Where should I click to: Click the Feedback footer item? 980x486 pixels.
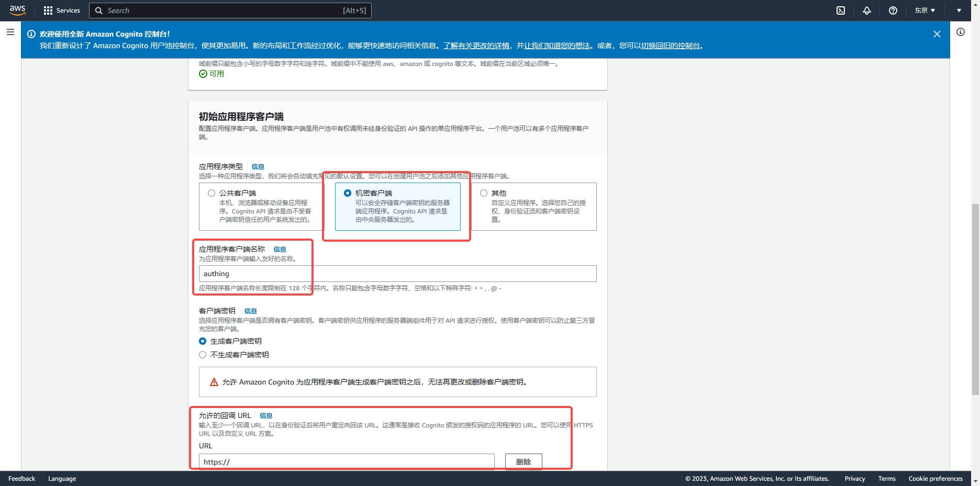[22, 479]
